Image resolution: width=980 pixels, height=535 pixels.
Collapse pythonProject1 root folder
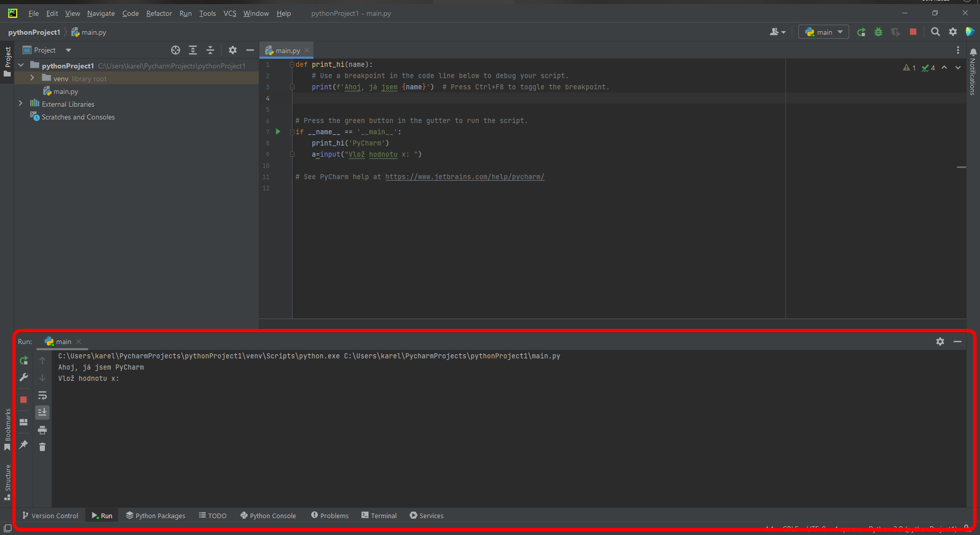[x=21, y=65]
